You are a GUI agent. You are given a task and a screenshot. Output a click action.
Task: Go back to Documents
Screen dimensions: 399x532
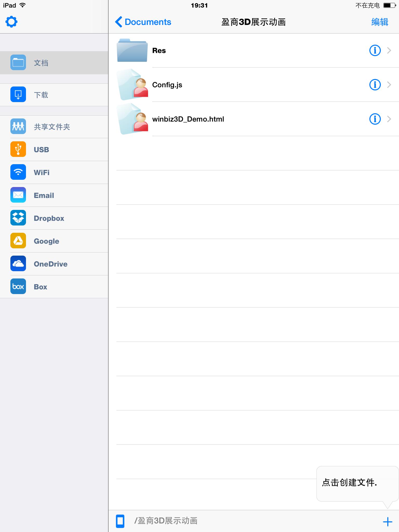[x=143, y=22]
